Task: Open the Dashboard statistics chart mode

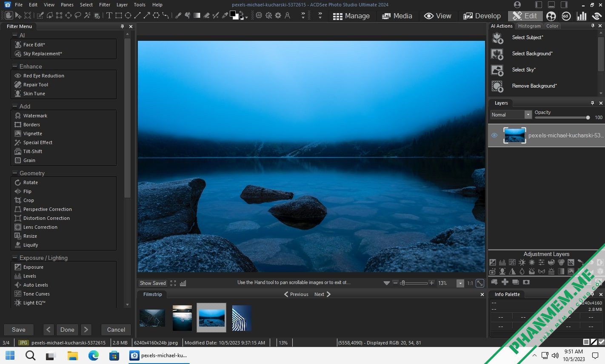Action: point(582,16)
